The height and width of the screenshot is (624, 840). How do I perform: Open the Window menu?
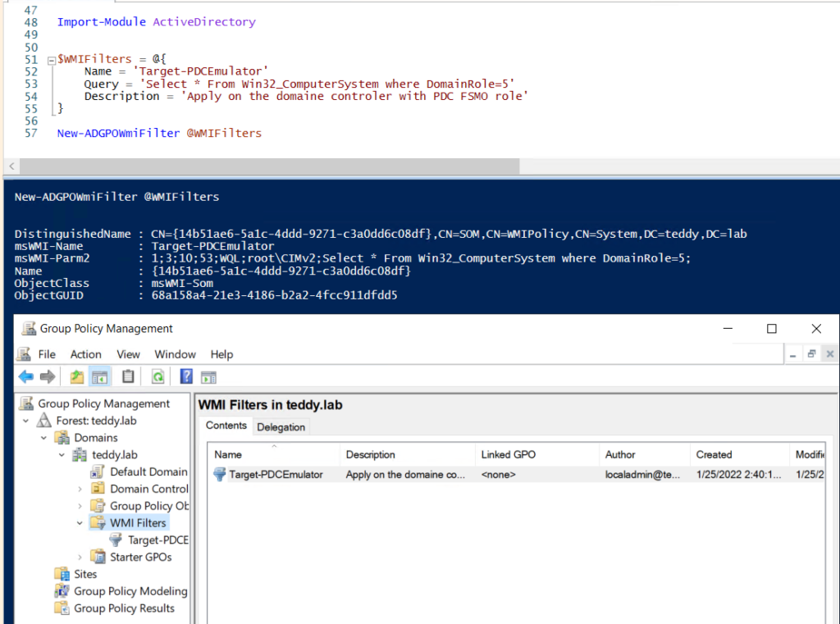(x=176, y=354)
